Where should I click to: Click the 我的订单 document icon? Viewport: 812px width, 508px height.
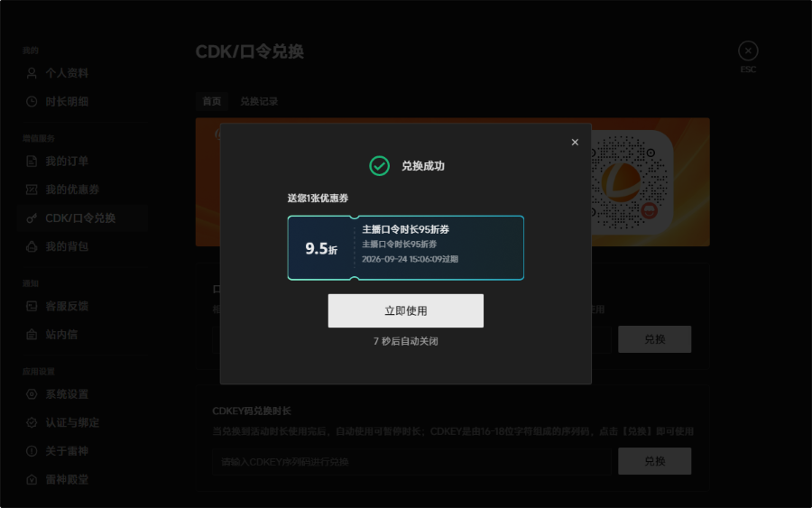pyautogui.click(x=32, y=161)
